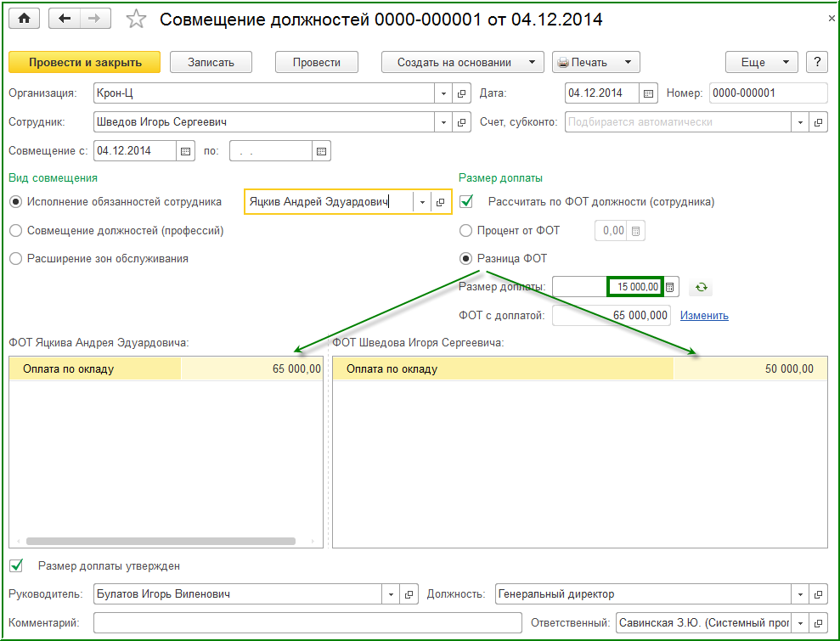Click 'Провести и закрыть' button
This screenshot has height=641, width=840.
[x=84, y=62]
